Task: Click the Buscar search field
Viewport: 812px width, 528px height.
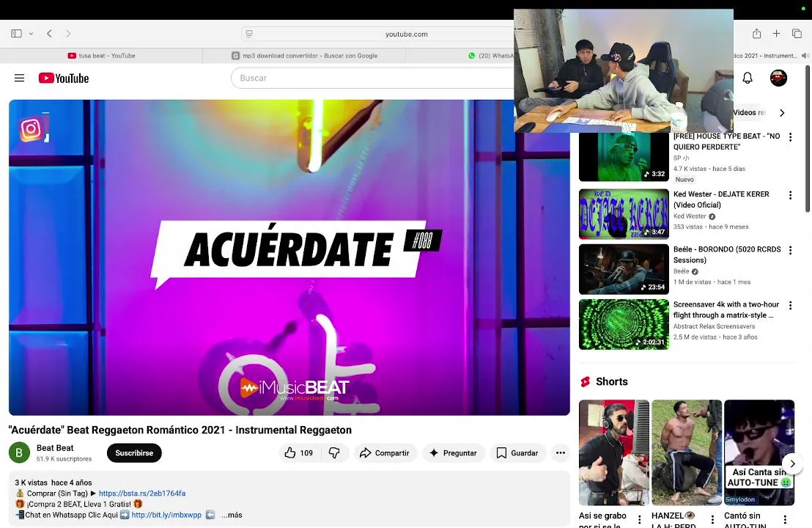Action: point(373,78)
